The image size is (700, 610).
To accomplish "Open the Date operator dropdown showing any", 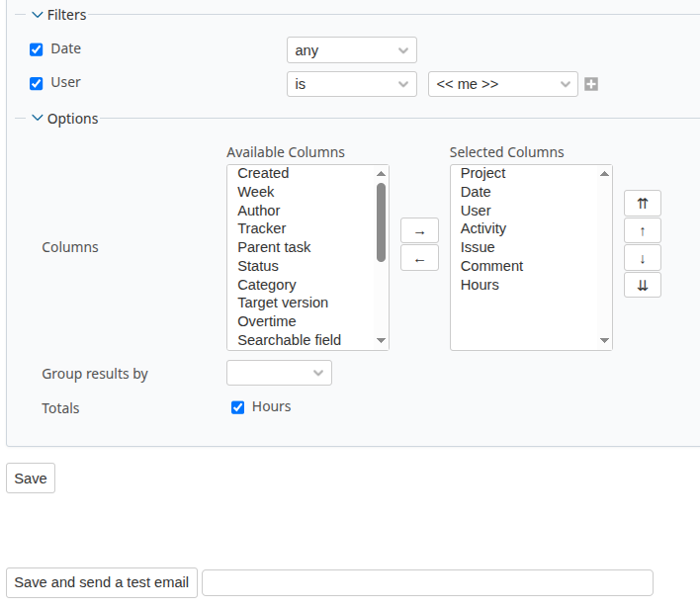I will tap(351, 50).
